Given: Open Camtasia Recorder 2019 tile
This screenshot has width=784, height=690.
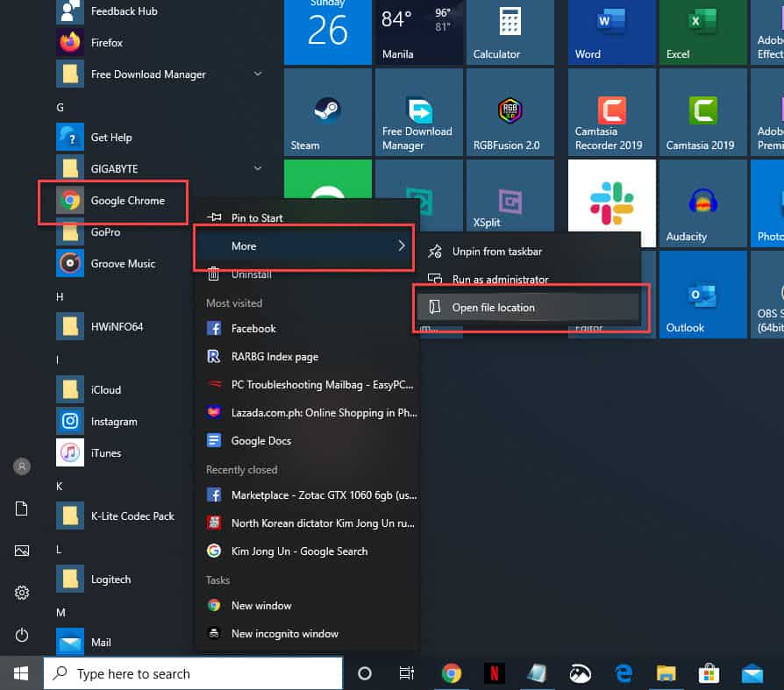Looking at the screenshot, I should click(611, 112).
